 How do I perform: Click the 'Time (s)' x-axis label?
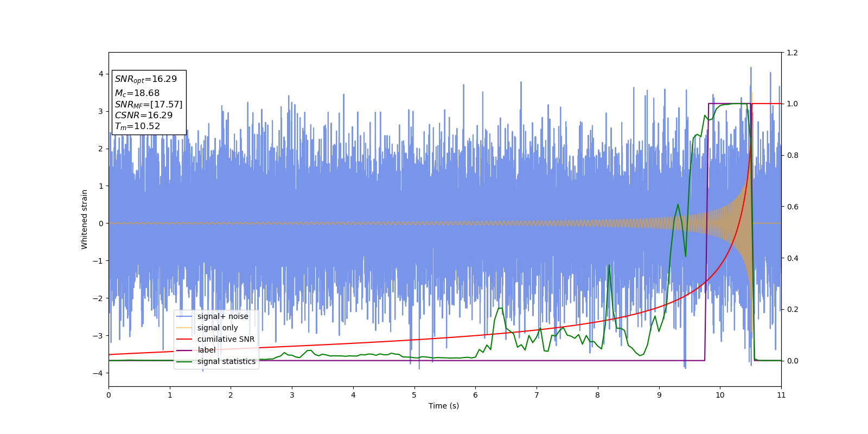coord(444,406)
